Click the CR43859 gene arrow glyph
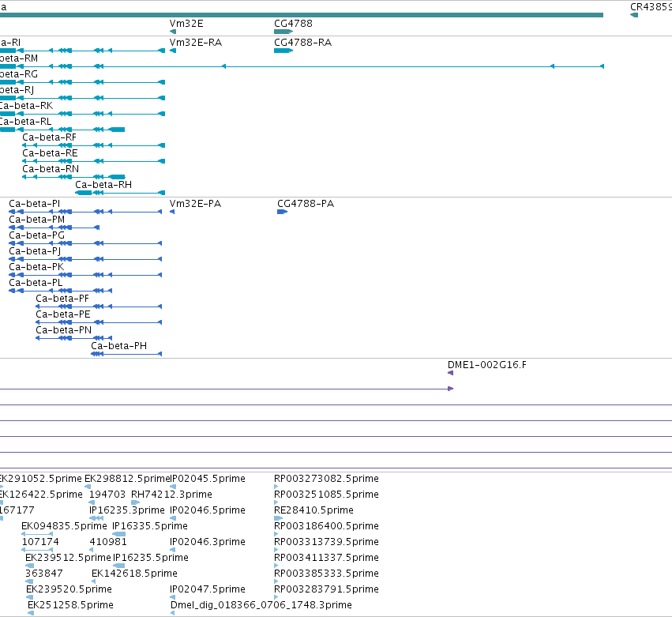 tap(634, 16)
